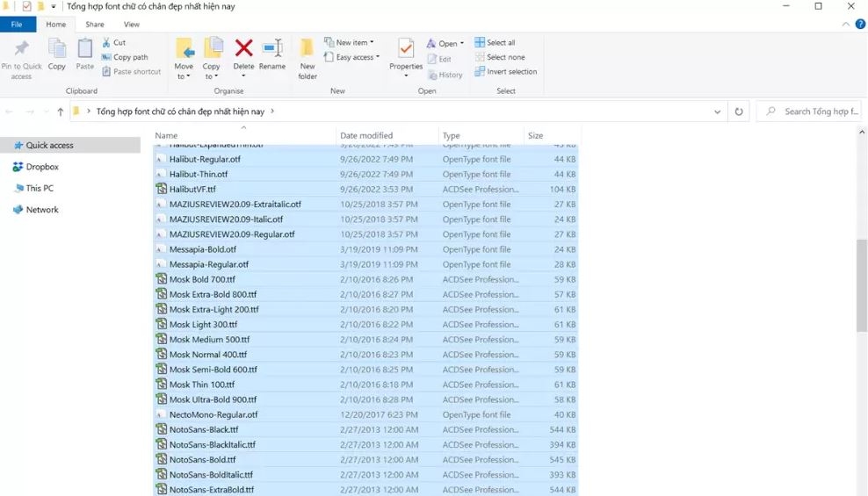The width and height of the screenshot is (868, 496).
Task: Click the search folder field
Action: click(x=811, y=111)
